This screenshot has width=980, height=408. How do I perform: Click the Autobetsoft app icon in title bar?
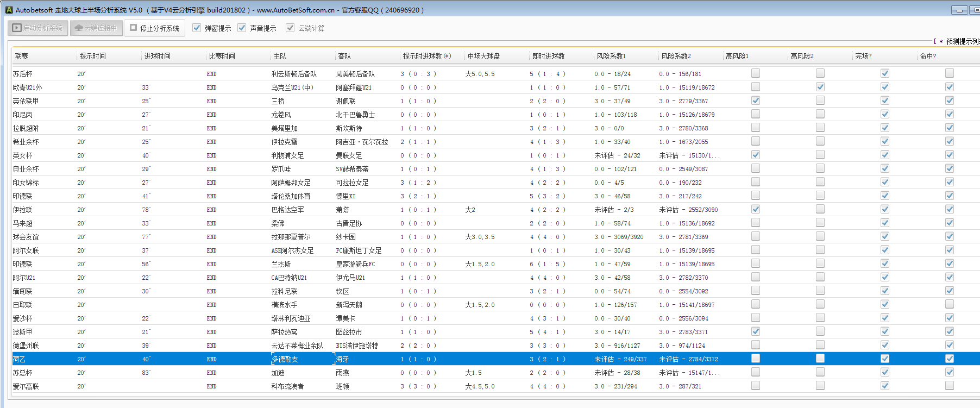(x=9, y=10)
